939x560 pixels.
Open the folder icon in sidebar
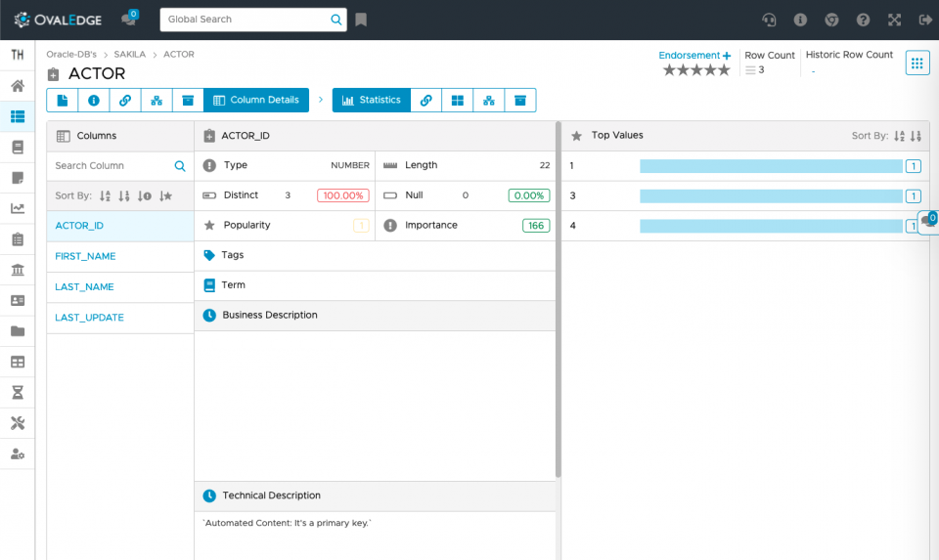18,331
